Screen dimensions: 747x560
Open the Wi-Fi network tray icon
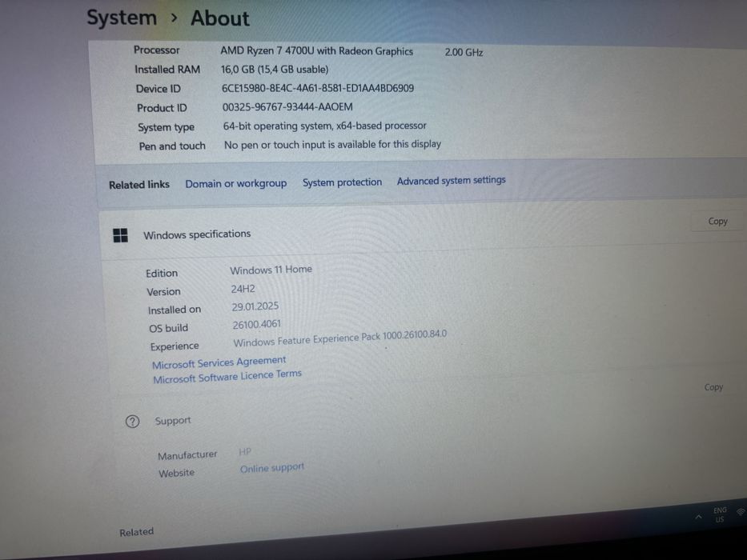[741, 512]
